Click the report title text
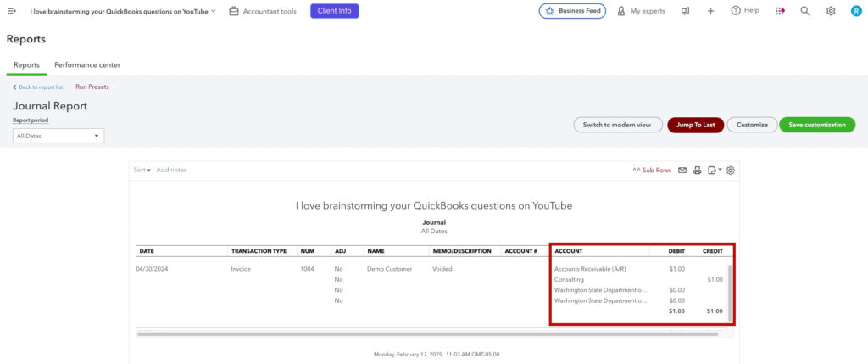 pos(433,205)
